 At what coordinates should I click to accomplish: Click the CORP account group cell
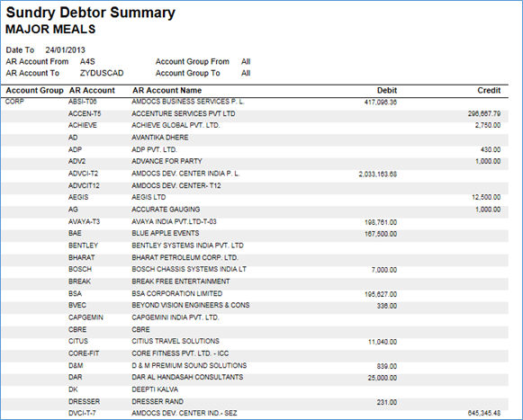[x=14, y=102]
